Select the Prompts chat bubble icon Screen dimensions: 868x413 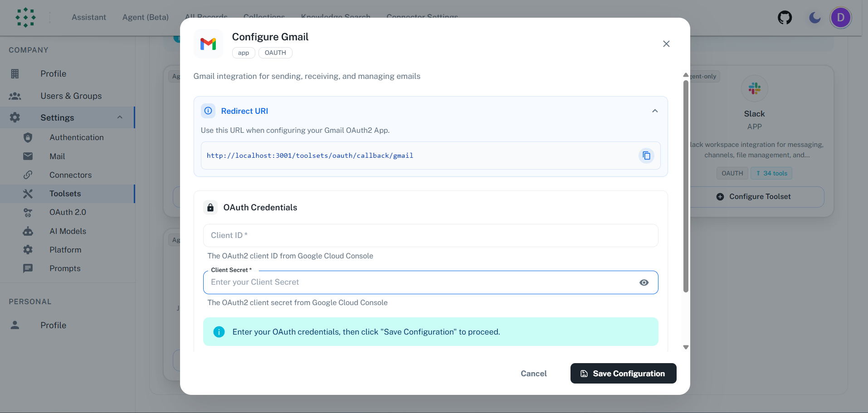tap(28, 268)
